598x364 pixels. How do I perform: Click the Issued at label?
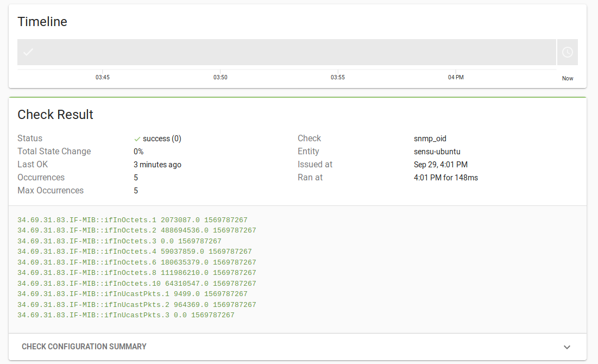[315, 165]
